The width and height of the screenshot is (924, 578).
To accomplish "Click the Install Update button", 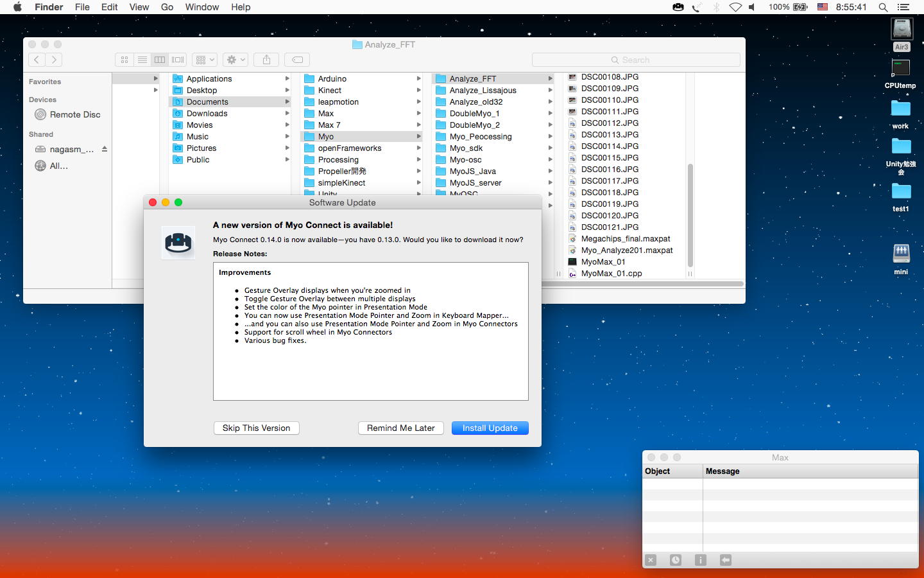I will point(490,428).
